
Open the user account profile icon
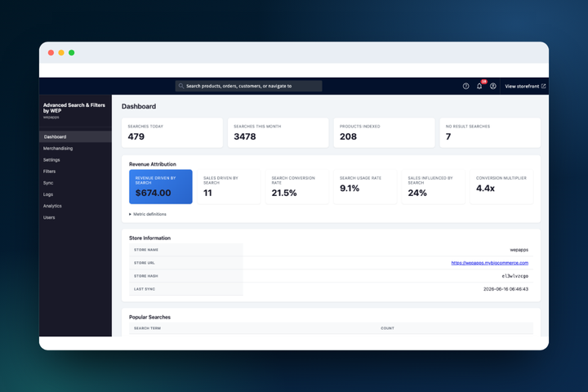click(x=493, y=87)
